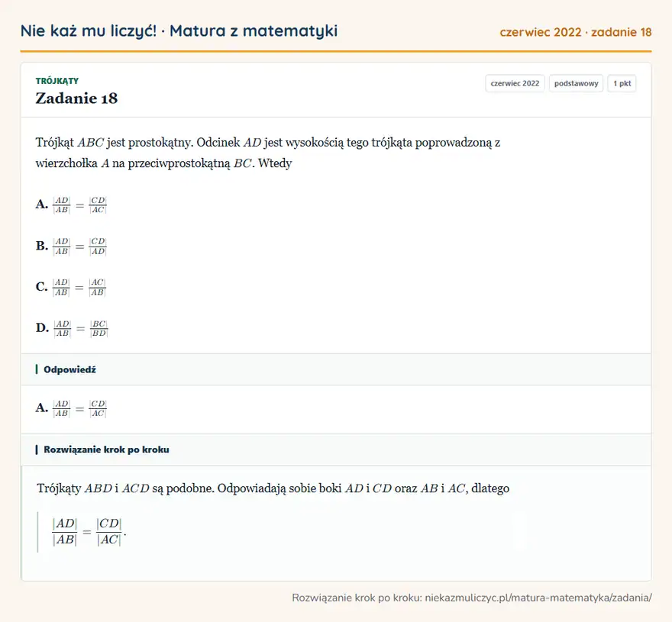Click the "Zadanie 18" heading
Screen dimensions: 672x622
click(76, 98)
